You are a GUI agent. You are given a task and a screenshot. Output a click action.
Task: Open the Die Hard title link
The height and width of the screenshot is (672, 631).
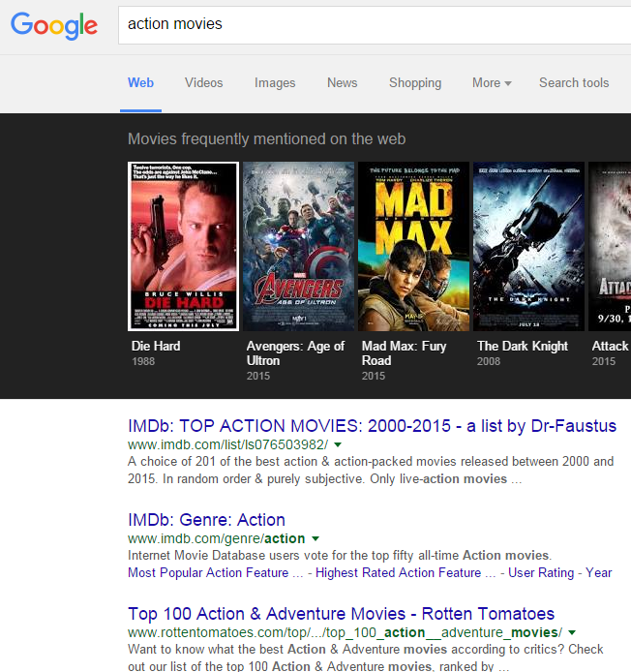click(156, 346)
